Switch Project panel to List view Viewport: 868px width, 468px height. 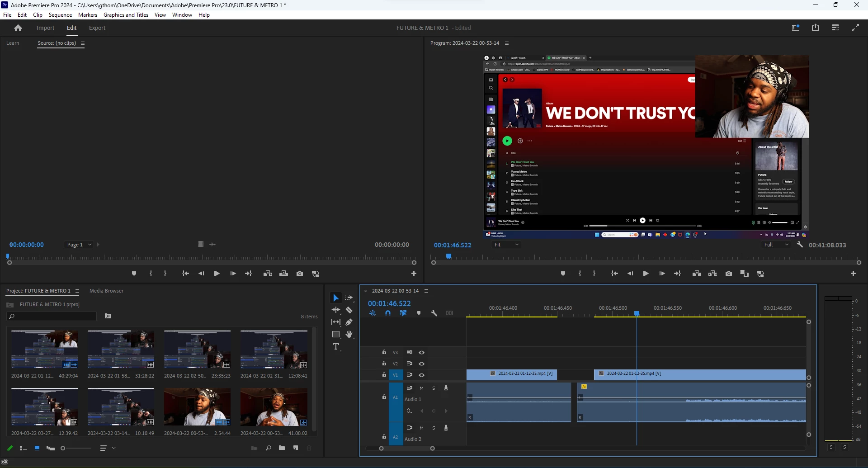[24, 448]
